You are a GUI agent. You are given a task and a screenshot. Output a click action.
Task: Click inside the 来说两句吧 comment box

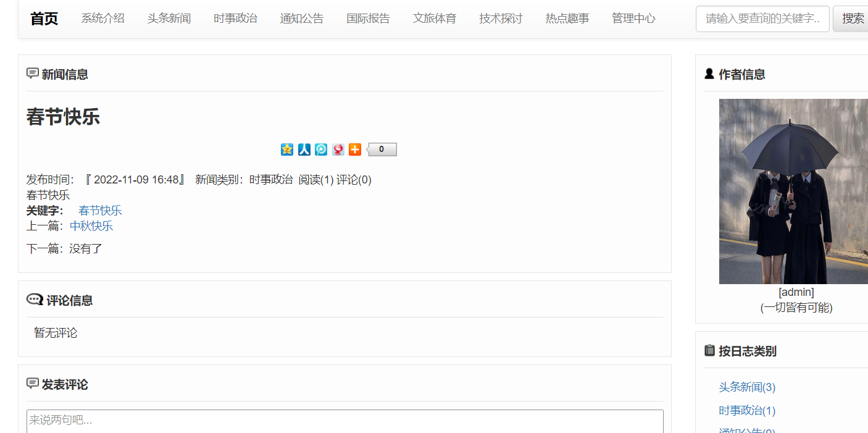click(345, 421)
